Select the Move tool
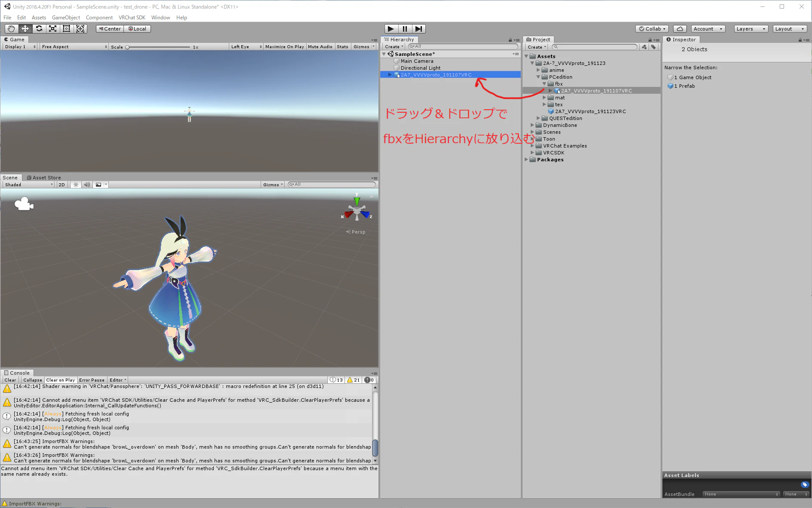 pos(25,29)
